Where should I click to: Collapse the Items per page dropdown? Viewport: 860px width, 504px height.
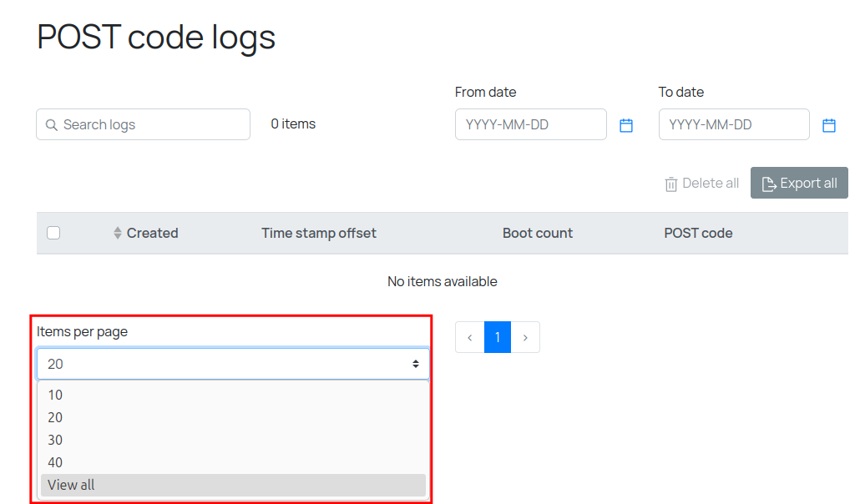pos(233,364)
